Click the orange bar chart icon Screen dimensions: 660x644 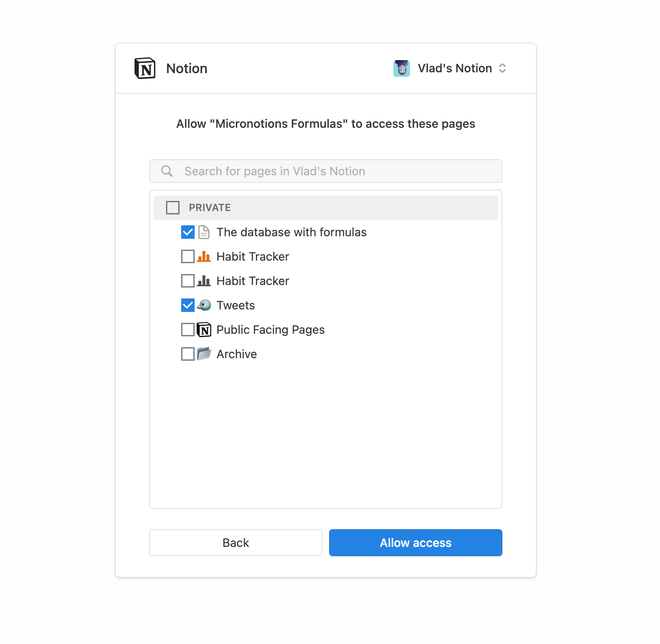204,256
